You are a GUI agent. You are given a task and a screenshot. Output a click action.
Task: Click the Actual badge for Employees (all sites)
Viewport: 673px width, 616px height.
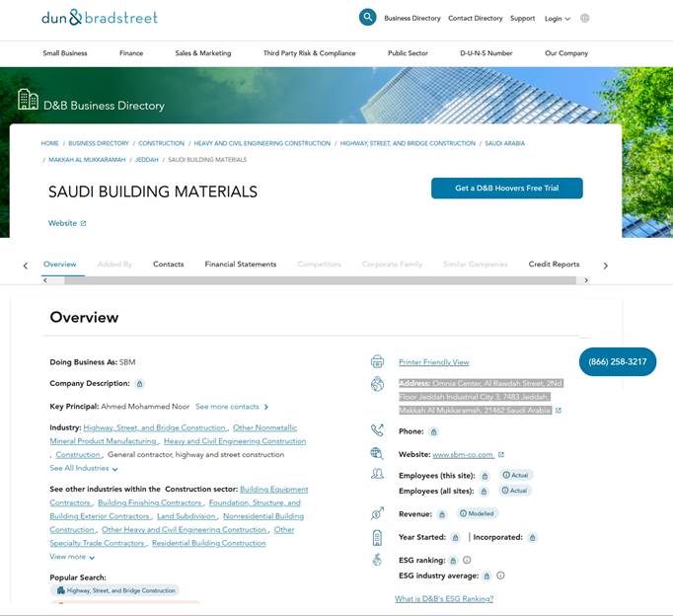[x=515, y=491]
